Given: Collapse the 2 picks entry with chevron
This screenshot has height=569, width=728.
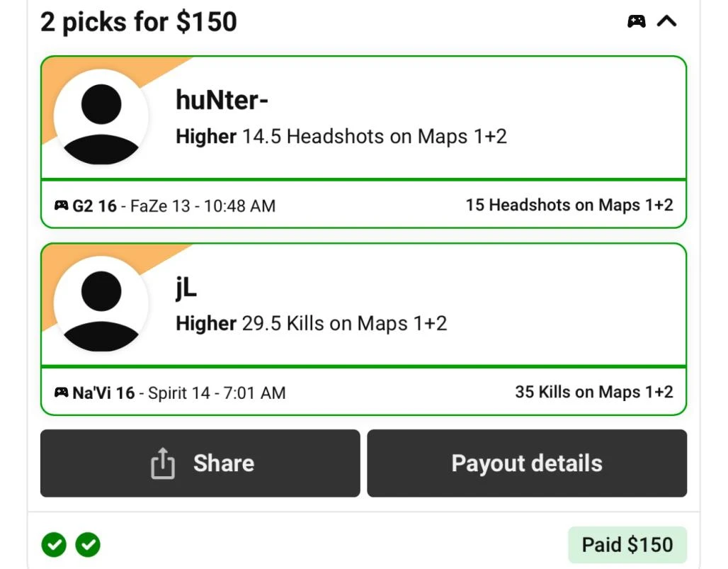Looking at the screenshot, I should (x=666, y=21).
